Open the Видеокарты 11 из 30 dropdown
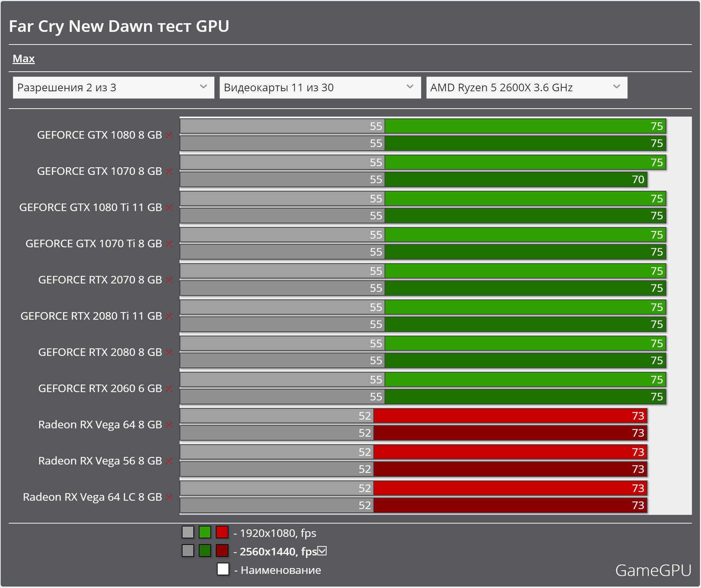The height and width of the screenshot is (588, 701). (320, 88)
